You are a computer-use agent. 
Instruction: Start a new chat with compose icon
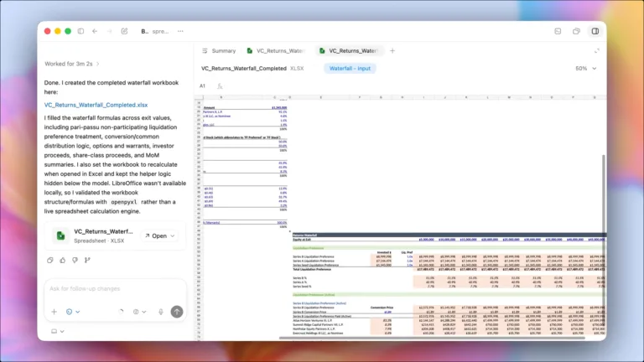(x=124, y=31)
